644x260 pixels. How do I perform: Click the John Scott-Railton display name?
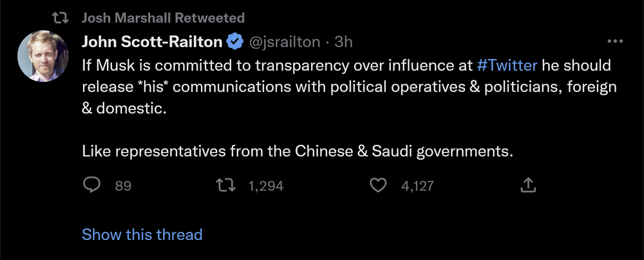(x=152, y=42)
